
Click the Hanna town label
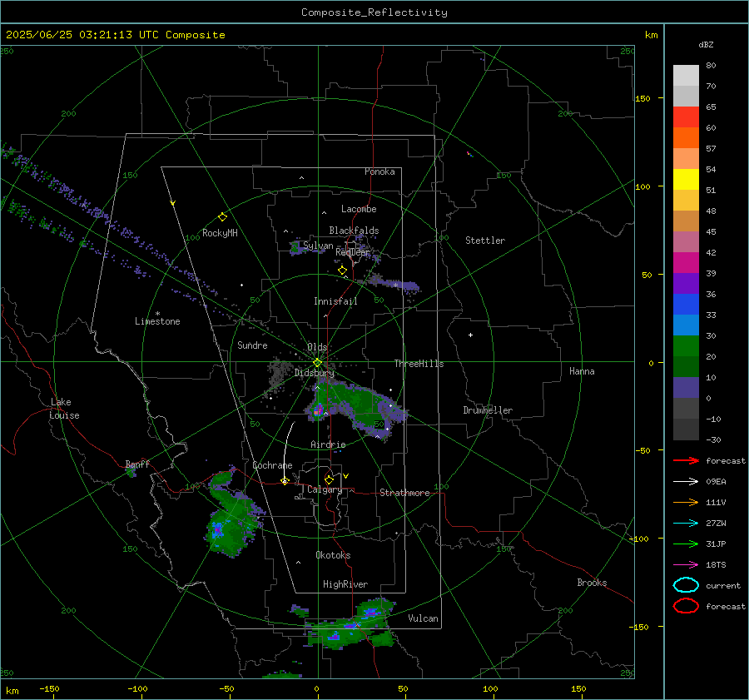click(x=582, y=371)
